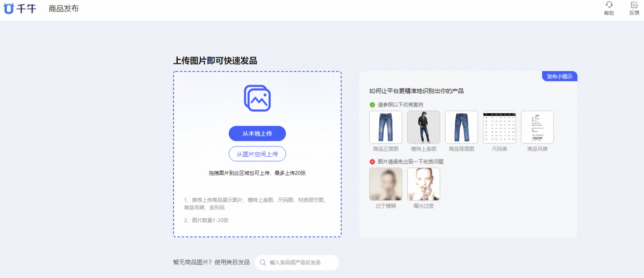Click the 发布小提示 tag
The image size is (644, 278).
coord(560,76)
